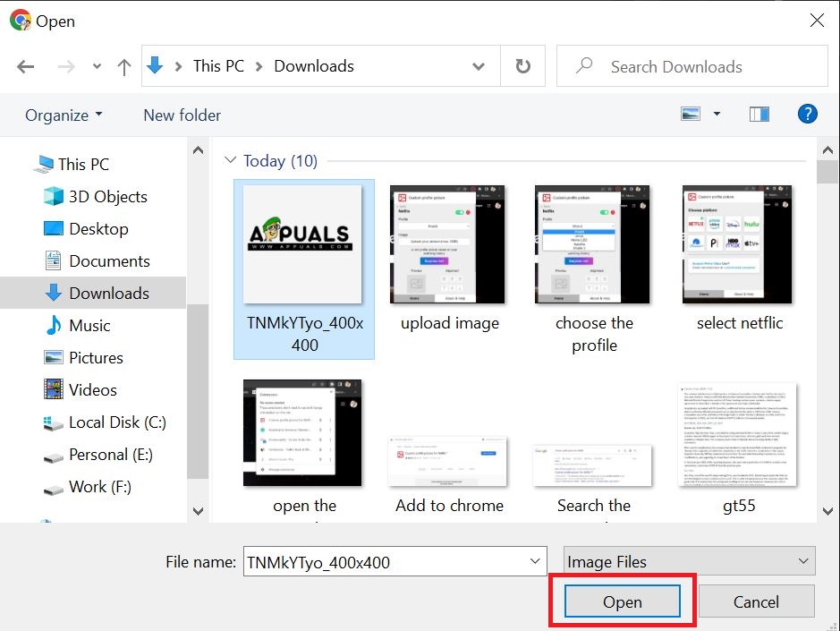Select 'Downloads' in the address breadcrumb
This screenshot has height=631, width=840.
coord(314,66)
